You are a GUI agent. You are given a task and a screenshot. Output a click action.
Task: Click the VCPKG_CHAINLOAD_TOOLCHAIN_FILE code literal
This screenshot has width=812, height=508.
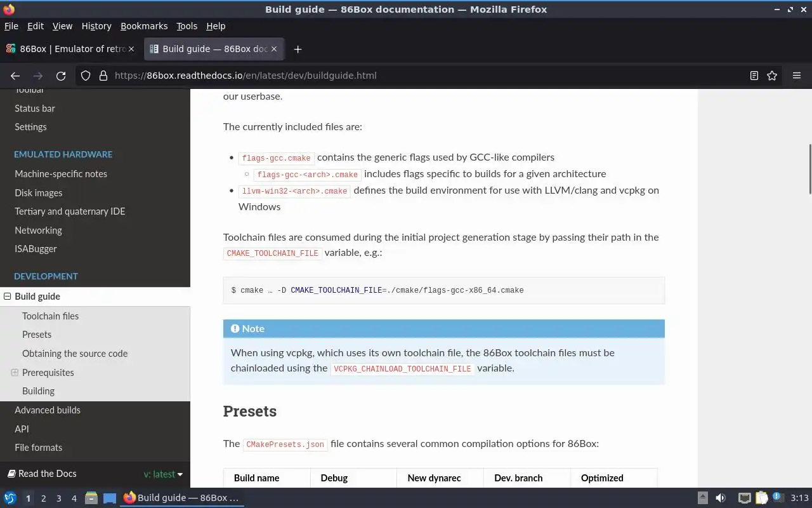click(x=402, y=369)
